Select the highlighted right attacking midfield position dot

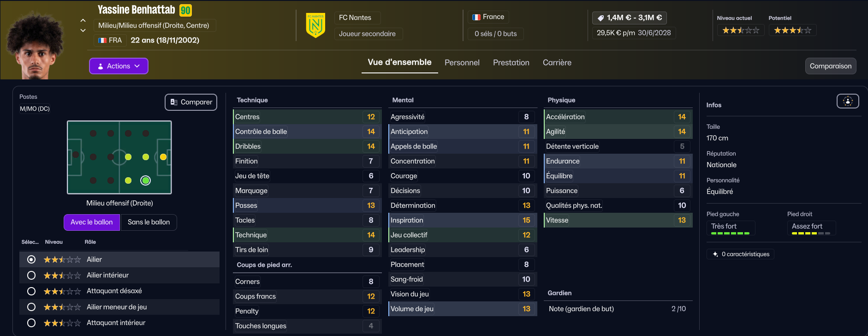(x=146, y=180)
